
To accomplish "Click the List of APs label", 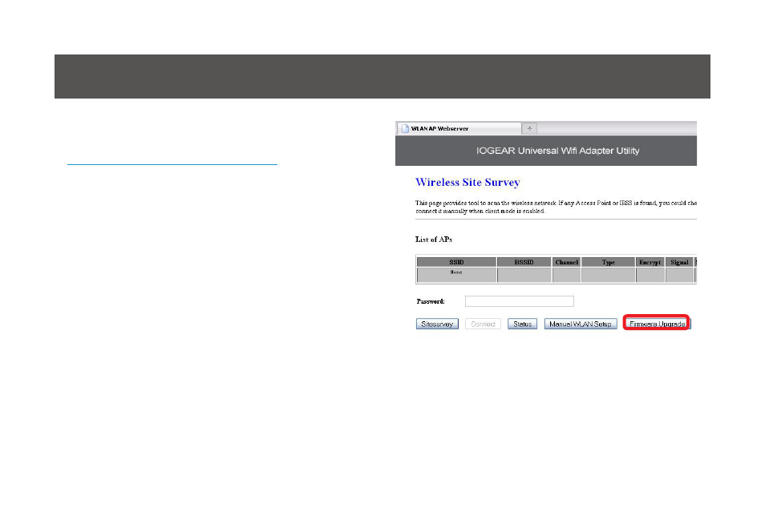I will [434, 240].
